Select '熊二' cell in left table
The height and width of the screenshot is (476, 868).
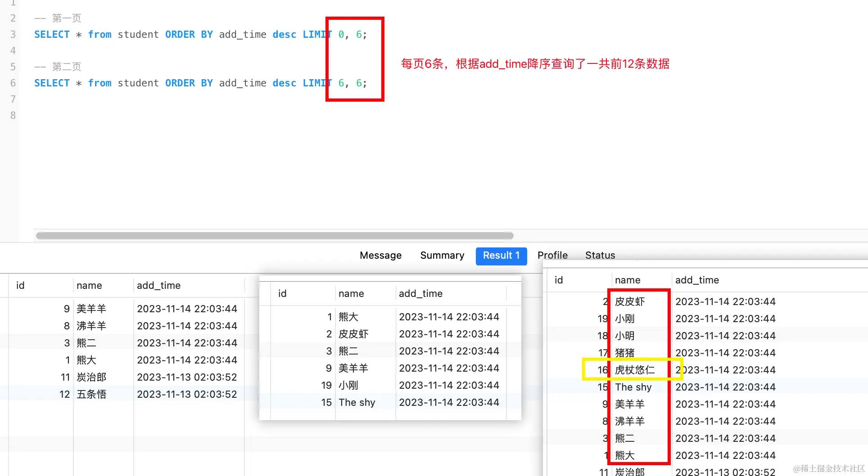coord(86,343)
